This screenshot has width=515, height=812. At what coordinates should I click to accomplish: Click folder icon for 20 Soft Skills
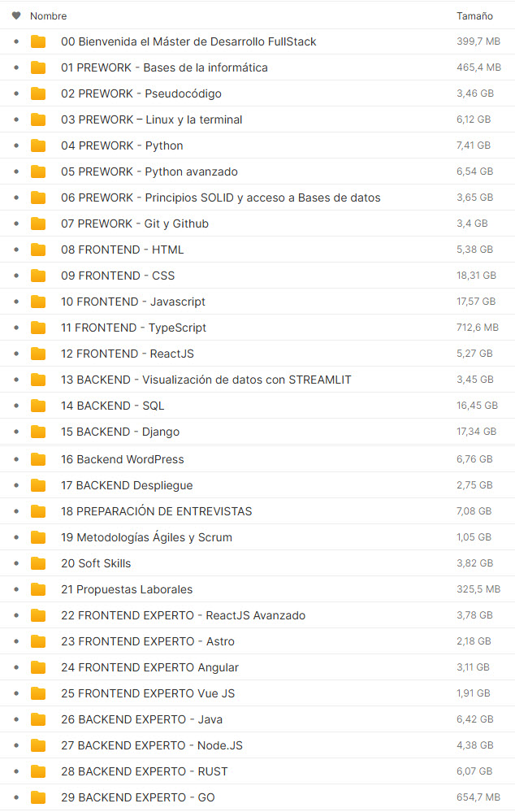pos(38,563)
